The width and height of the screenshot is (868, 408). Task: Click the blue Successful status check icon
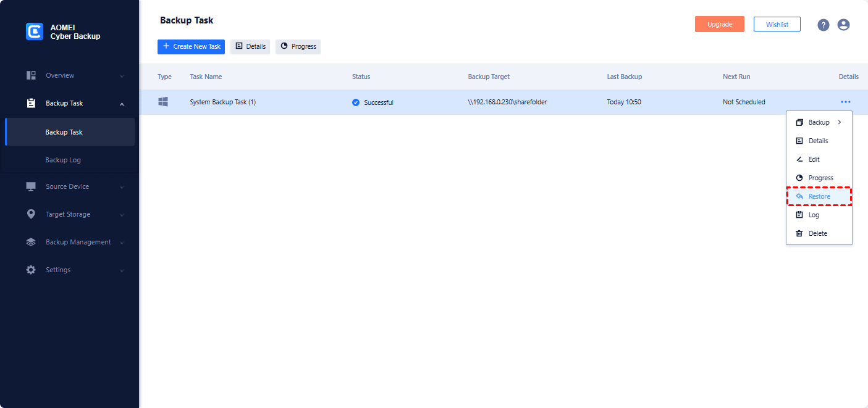coord(356,102)
